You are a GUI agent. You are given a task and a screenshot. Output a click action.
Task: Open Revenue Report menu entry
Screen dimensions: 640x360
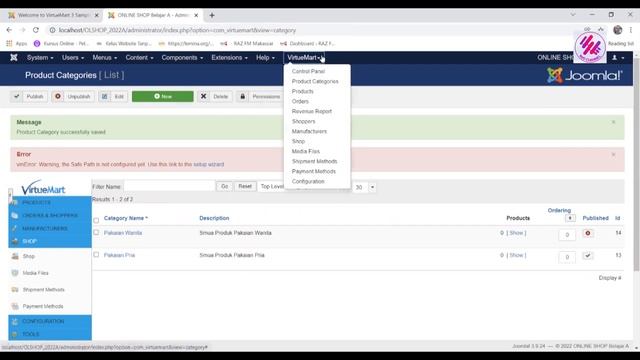tap(312, 111)
